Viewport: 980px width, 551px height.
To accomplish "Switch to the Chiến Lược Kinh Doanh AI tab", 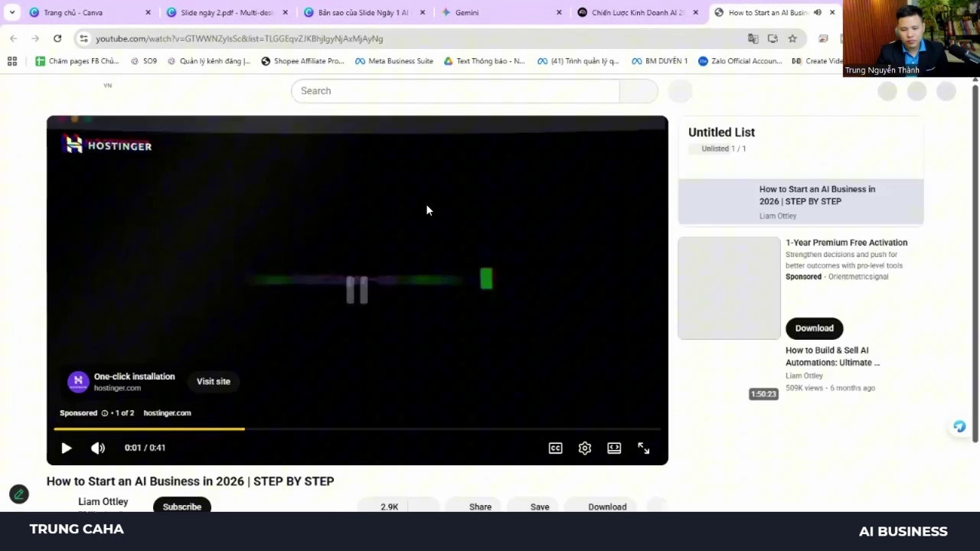I will tap(637, 12).
